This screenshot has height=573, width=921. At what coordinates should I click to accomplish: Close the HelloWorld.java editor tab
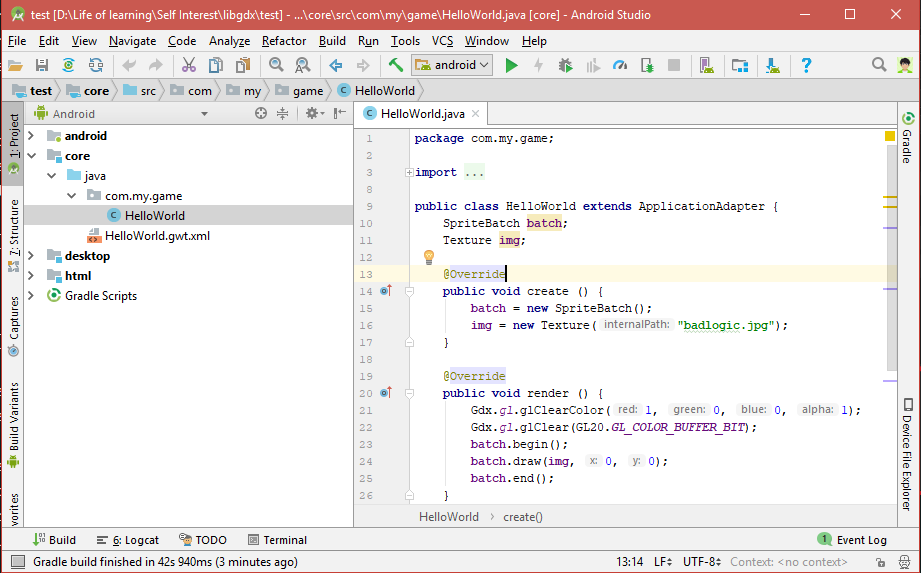(x=476, y=115)
